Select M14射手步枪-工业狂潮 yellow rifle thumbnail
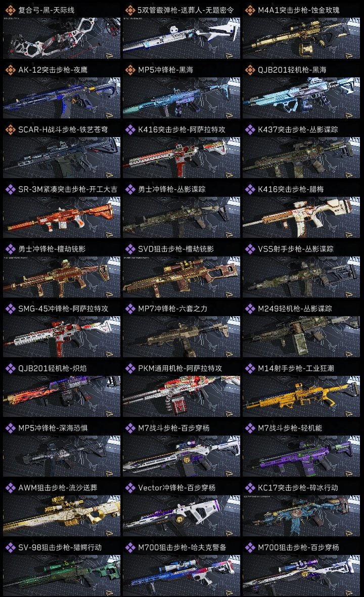Screen dimensions: 364x597 (x=301, y=396)
